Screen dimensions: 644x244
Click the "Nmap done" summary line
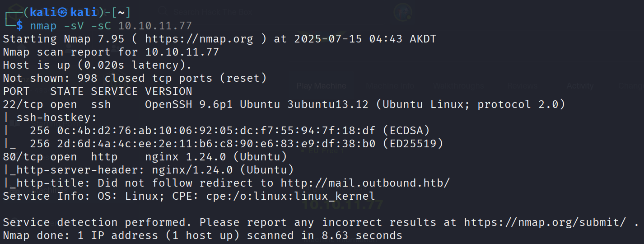(x=202, y=235)
